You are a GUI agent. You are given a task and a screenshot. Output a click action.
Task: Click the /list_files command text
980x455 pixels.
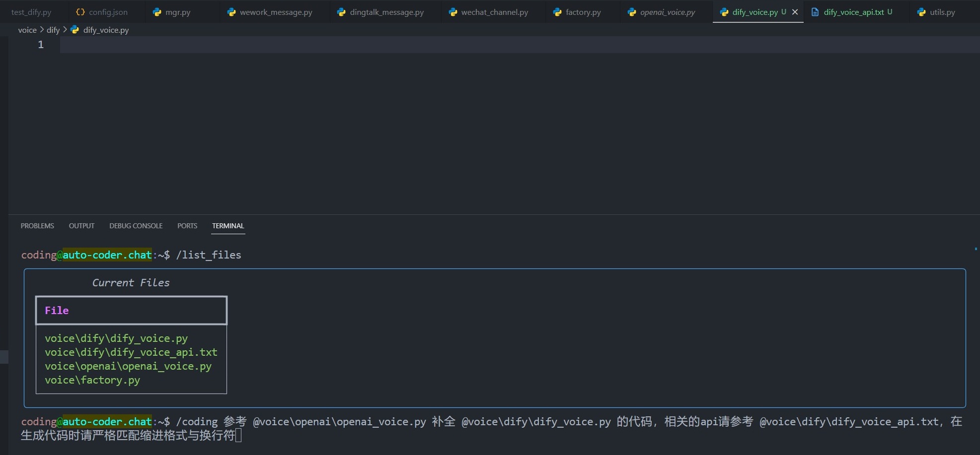209,255
